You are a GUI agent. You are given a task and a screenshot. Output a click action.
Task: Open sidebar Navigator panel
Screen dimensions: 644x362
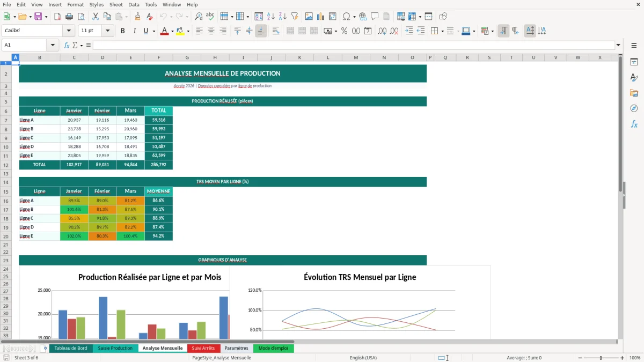(634, 109)
